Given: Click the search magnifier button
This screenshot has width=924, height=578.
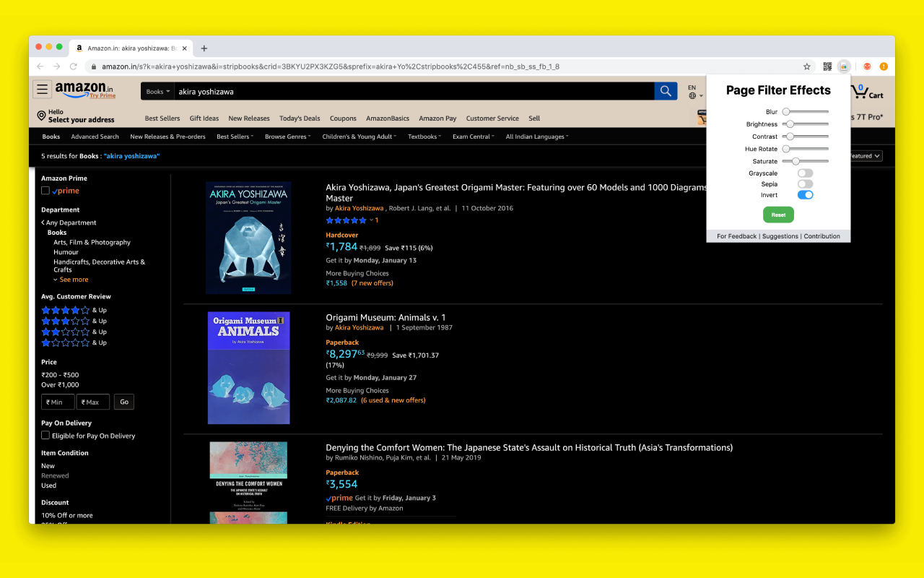Looking at the screenshot, I should pos(666,91).
